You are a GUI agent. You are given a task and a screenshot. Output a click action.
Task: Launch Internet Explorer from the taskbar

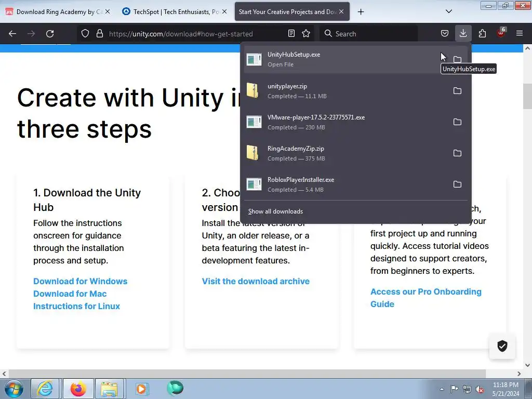[x=45, y=389]
